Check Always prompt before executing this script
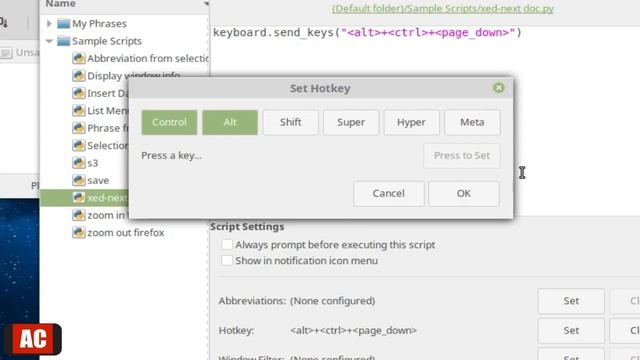 [227, 244]
